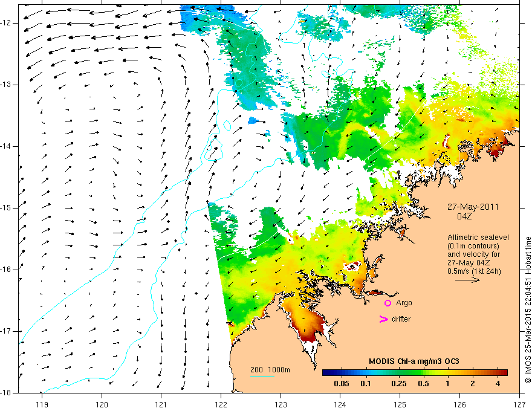
Task: Click the colorbar tick label '4'
Action: (x=498, y=384)
